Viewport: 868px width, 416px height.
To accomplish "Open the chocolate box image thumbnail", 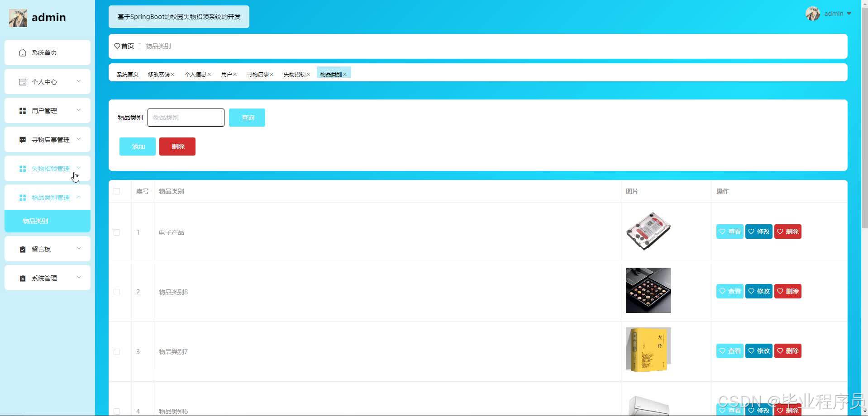I will pyautogui.click(x=649, y=290).
